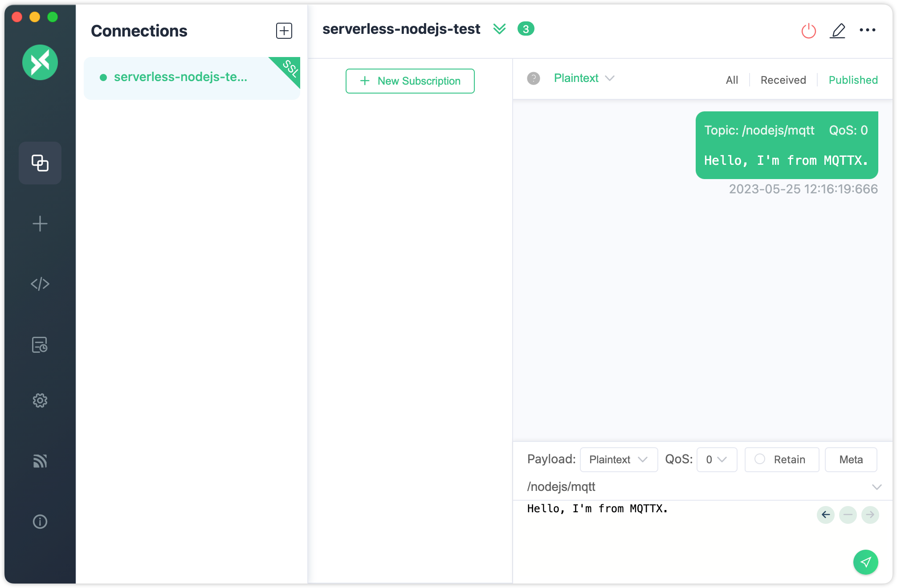Screen dimensions: 897x588
Task: Toggle the Retain checkbox for message
Action: tap(760, 459)
